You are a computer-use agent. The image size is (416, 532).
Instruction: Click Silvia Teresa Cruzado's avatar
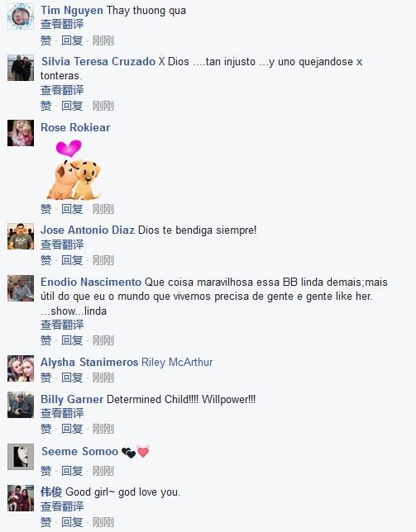click(21, 68)
